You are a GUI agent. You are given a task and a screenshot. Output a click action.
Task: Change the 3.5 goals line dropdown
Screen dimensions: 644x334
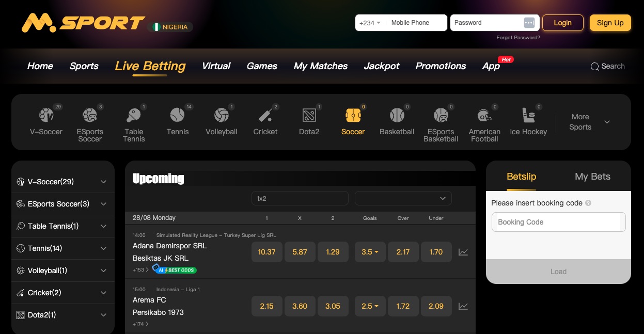point(370,252)
